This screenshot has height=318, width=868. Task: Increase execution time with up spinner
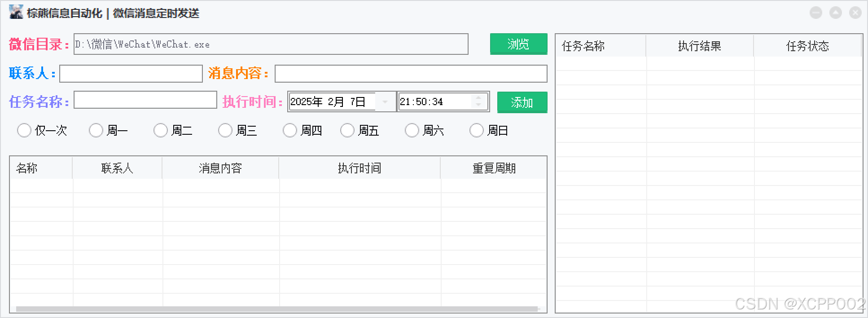click(x=478, y=97)
